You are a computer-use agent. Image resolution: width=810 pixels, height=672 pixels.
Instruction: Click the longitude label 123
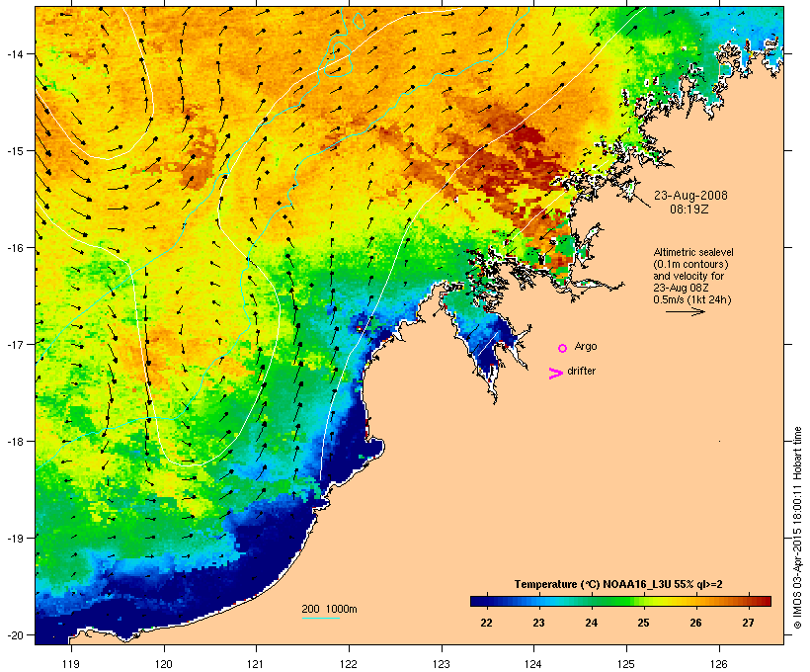pyautogui.click(x=442, y=663)
